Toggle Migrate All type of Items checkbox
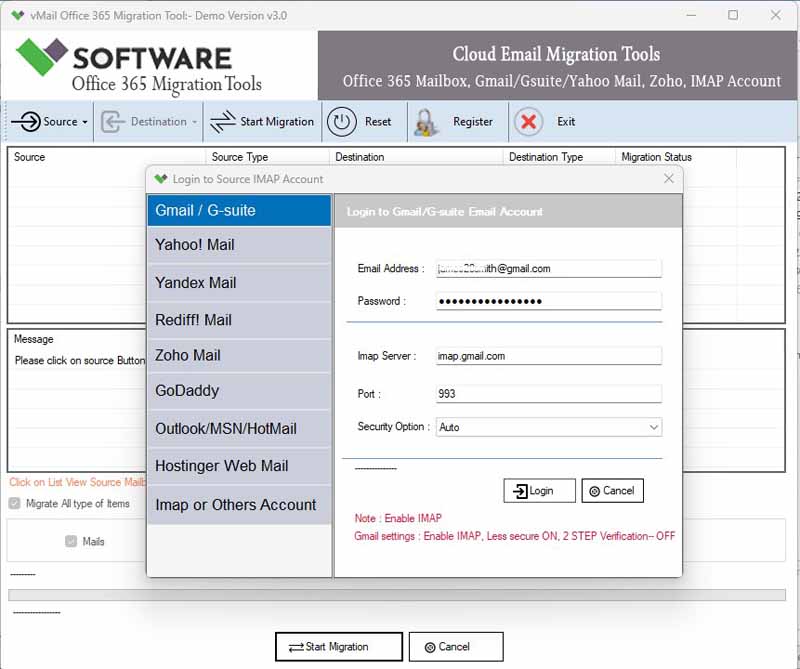800x669 pixels. (x=15, y=504)
